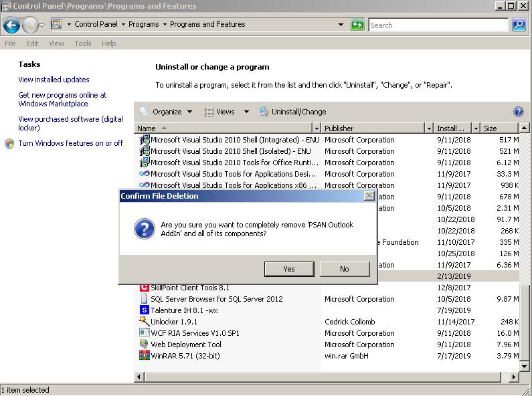Expand the Control Panel breadcrumb arrow

[123, 24]
